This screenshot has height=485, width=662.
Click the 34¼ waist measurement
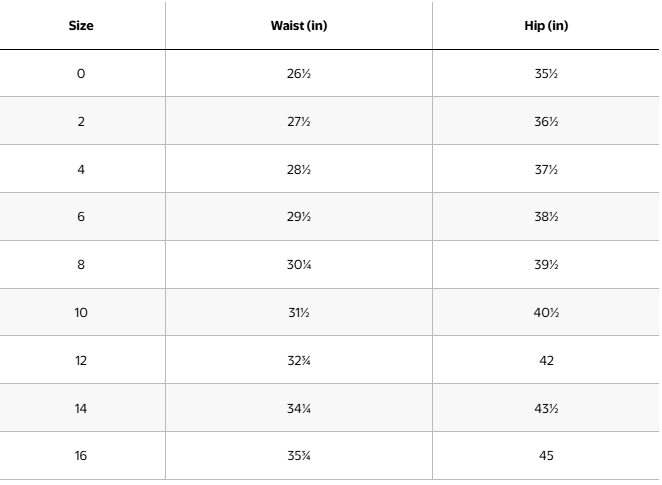tap(298, 408)
